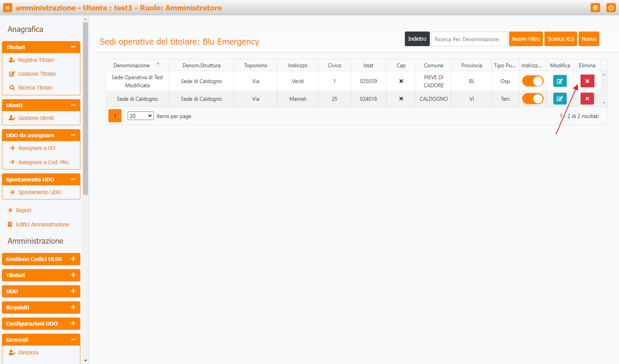Screen dimensions: 619x364
Task: Expand Configurazioni UDO section
Action: point(41,324)
